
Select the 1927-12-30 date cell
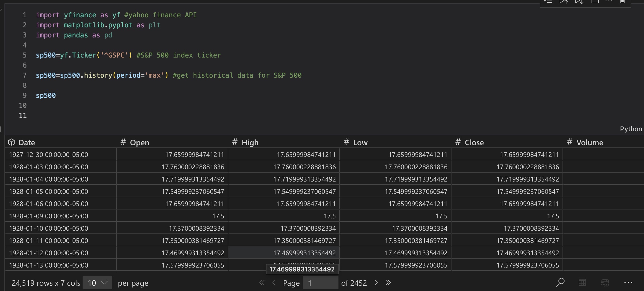[x=61, y=154]
